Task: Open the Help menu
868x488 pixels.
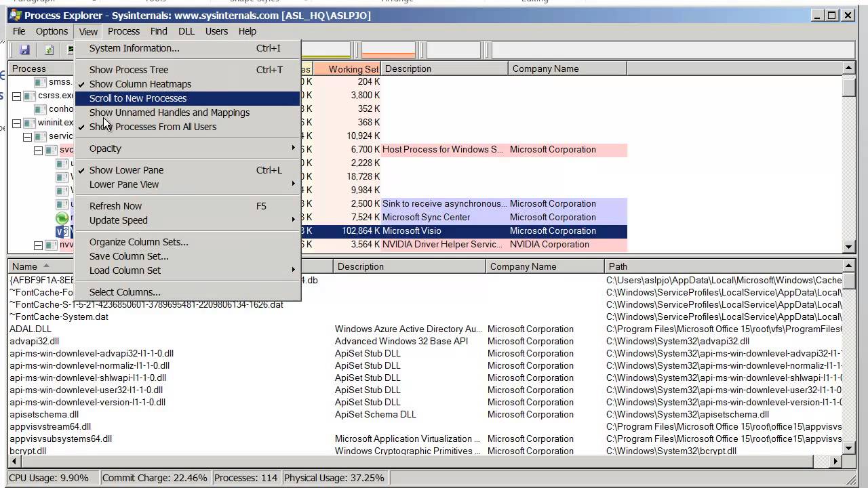Action: tap(247, 31)
